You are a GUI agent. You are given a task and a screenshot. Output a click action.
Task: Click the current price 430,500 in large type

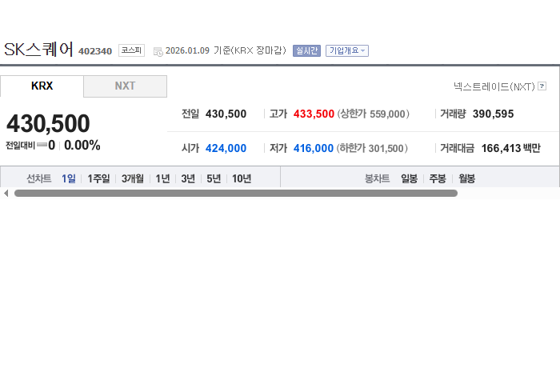(48, 123)
